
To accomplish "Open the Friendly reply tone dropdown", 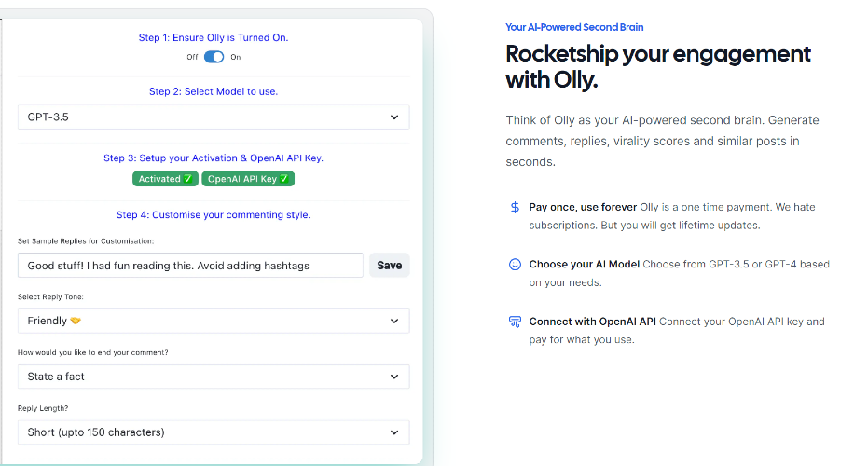I will 214,321.
